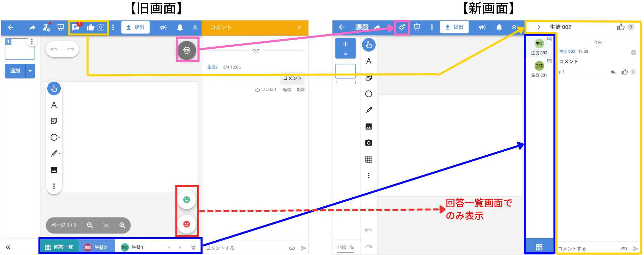This screenshot has height=255, width=644.
Task: Click the reply arrow icon on the 生徒 002 comment
Action: point(613,72)
